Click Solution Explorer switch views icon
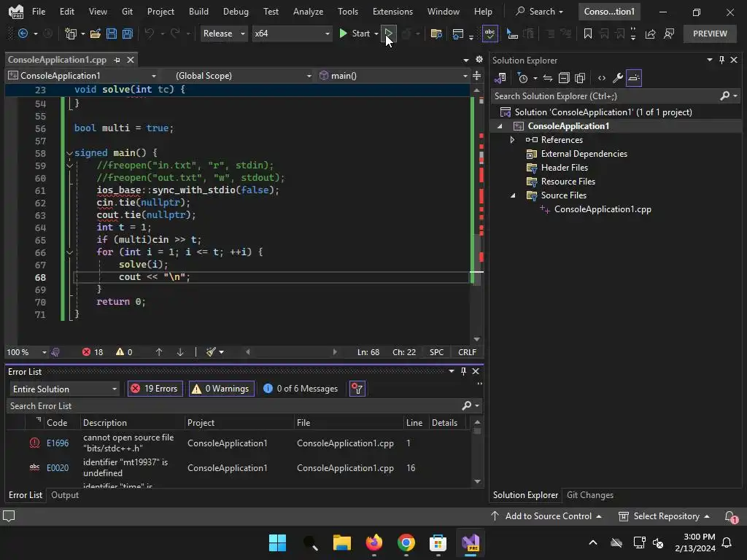Image resolution: width=747 pixels, height=560 pixels. point(500,78)
